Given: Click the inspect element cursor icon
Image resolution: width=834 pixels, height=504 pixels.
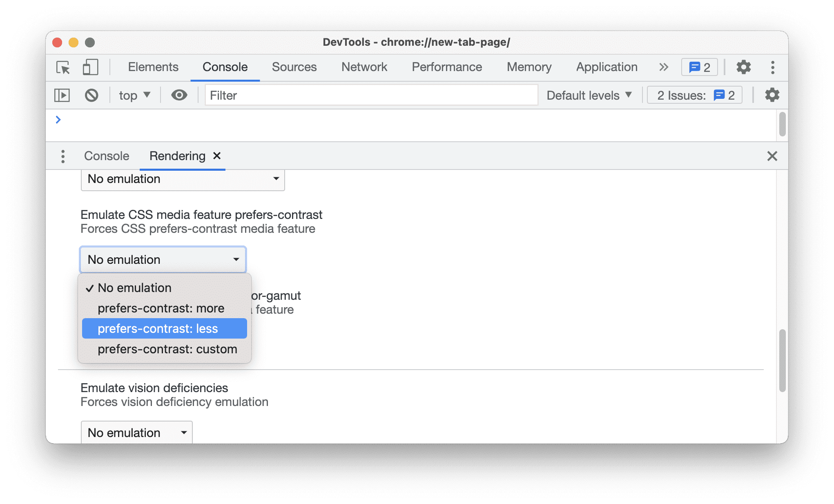Looking at the screenshot, I should (62, 67).
